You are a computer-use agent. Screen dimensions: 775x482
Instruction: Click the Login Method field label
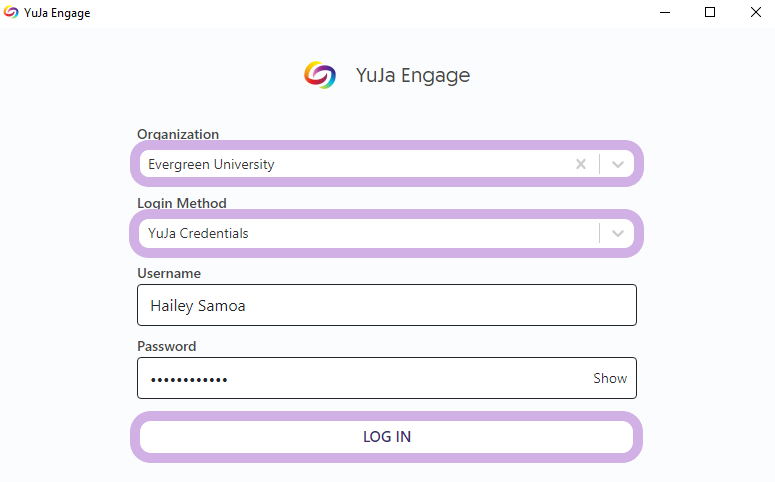pos(182,203)
